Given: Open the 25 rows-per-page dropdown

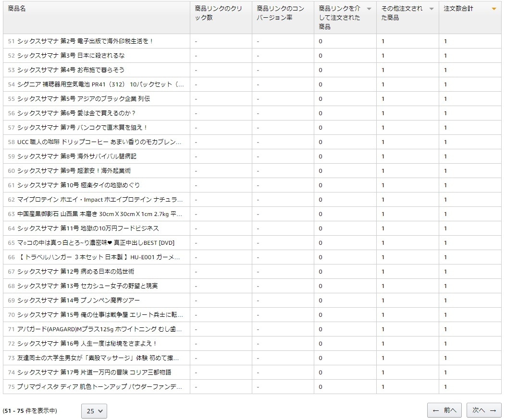Looking at the screenshot, I should 94,411.
